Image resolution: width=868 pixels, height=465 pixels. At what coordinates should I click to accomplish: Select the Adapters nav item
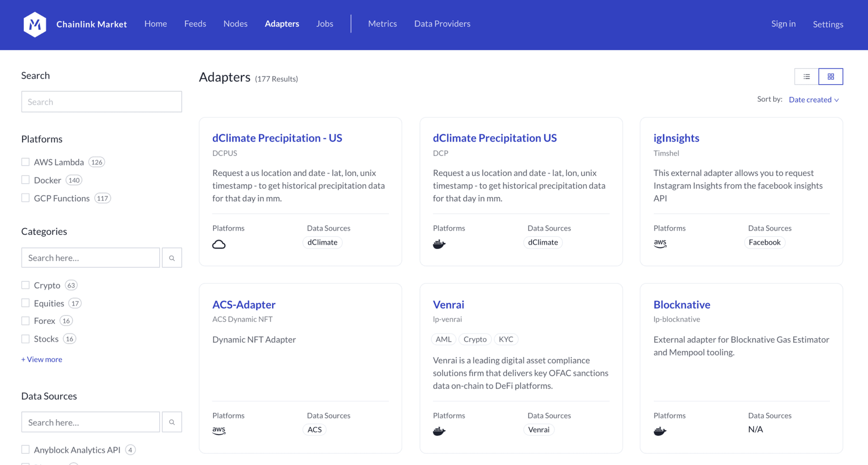(282, 24)
